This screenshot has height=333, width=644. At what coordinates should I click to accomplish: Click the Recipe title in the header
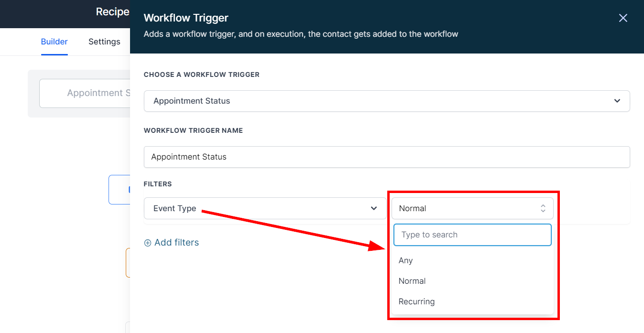tap(112, 12)
